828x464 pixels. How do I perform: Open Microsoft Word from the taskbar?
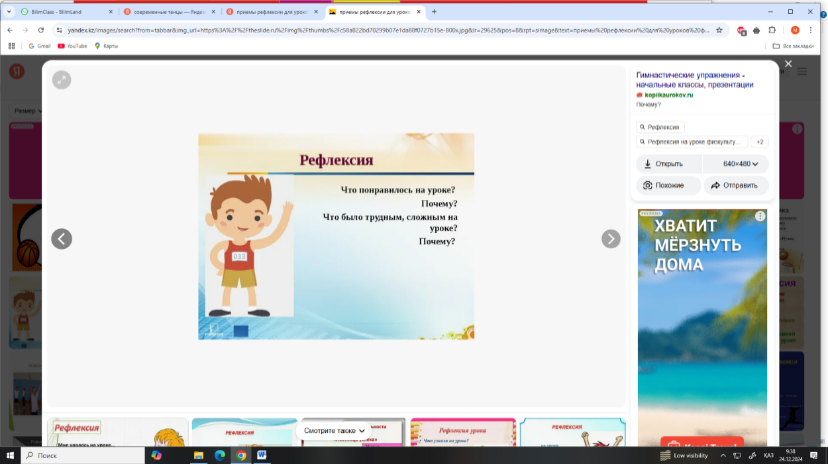[x=262, y=455]
